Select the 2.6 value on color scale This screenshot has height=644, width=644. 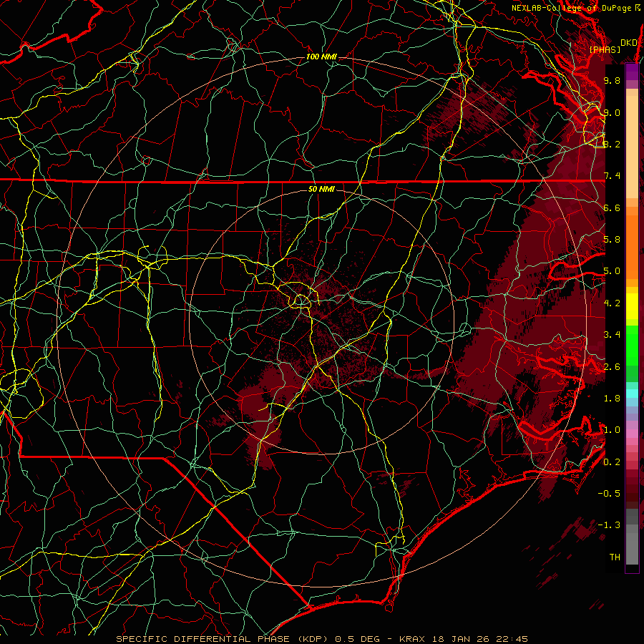[612, 367]
